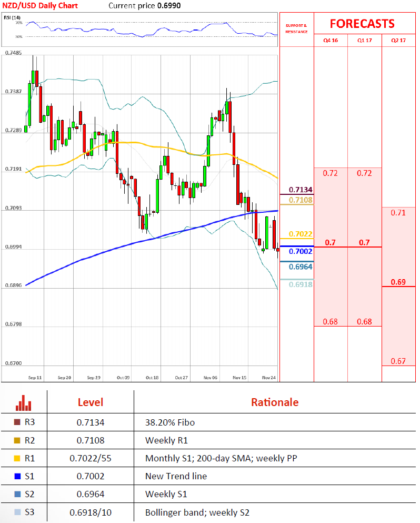
Task: Click the R3 dark red color swatch
Action: click(x=17, y=422)
